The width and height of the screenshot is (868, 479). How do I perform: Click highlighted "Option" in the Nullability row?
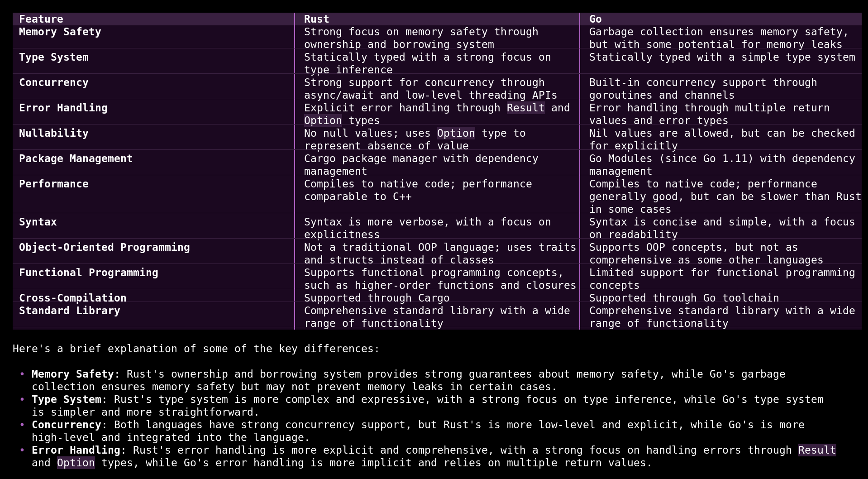[456, 133]
